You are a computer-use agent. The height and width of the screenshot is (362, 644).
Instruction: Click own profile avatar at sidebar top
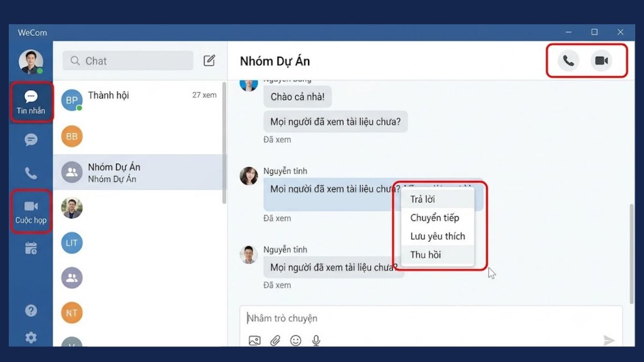point(31,62)
